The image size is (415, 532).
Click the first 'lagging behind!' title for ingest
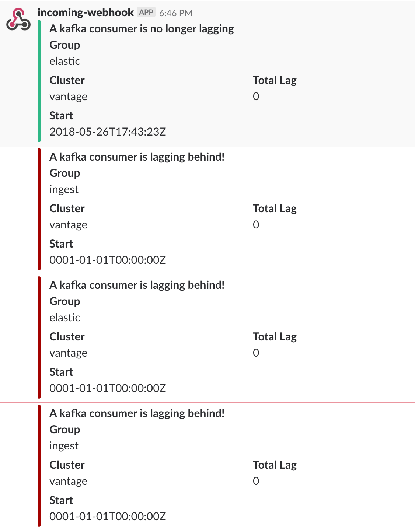coord(137,157)
